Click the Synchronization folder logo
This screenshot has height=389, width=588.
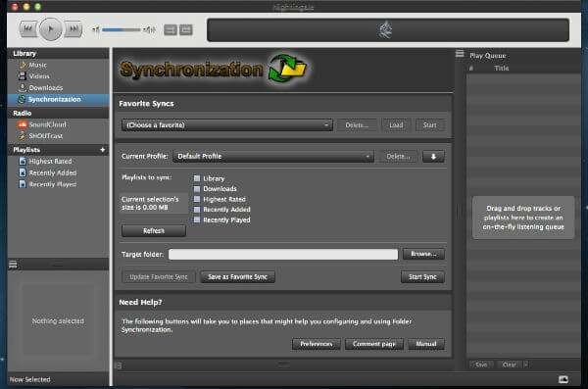pos(287,68)
